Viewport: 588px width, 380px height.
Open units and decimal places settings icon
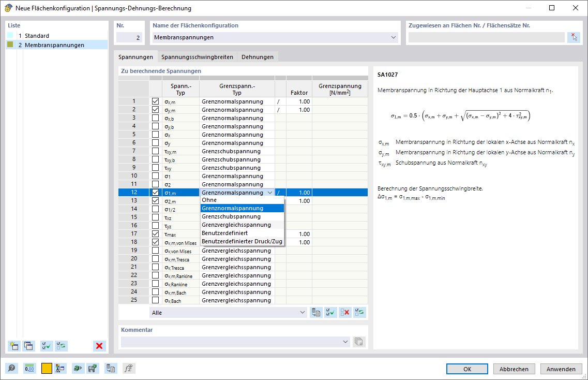[x=29, y=369]
